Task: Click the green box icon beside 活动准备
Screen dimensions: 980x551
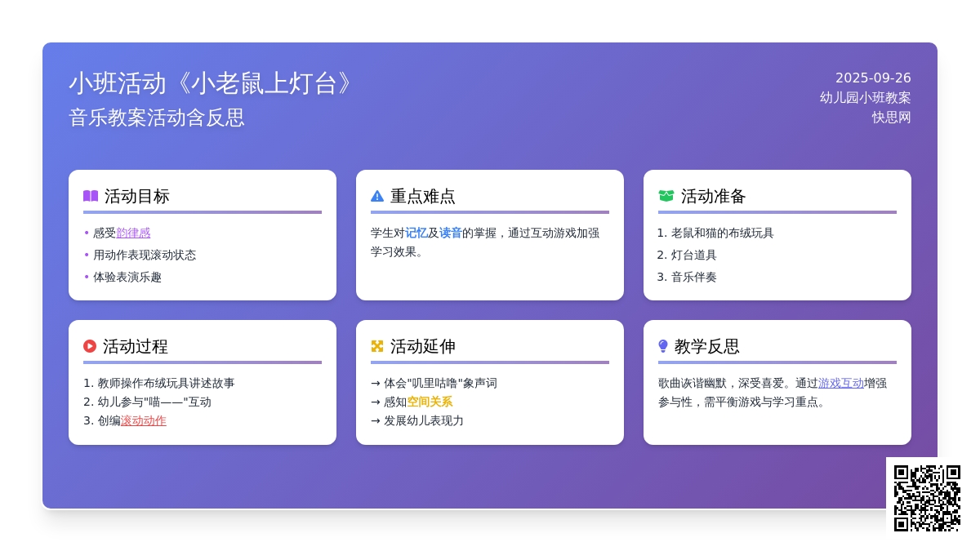Action: click(666, 196)
